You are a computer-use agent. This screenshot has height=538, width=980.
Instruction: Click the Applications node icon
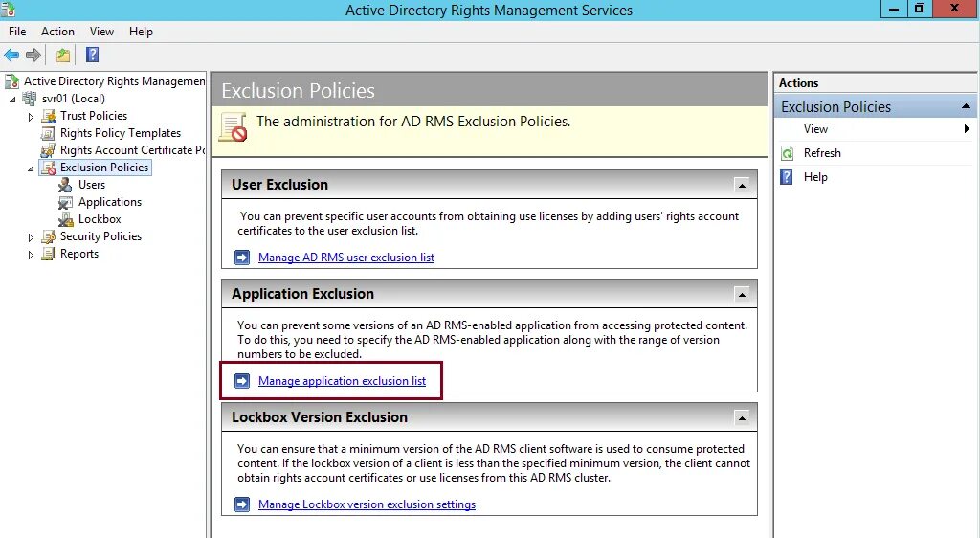66,202
